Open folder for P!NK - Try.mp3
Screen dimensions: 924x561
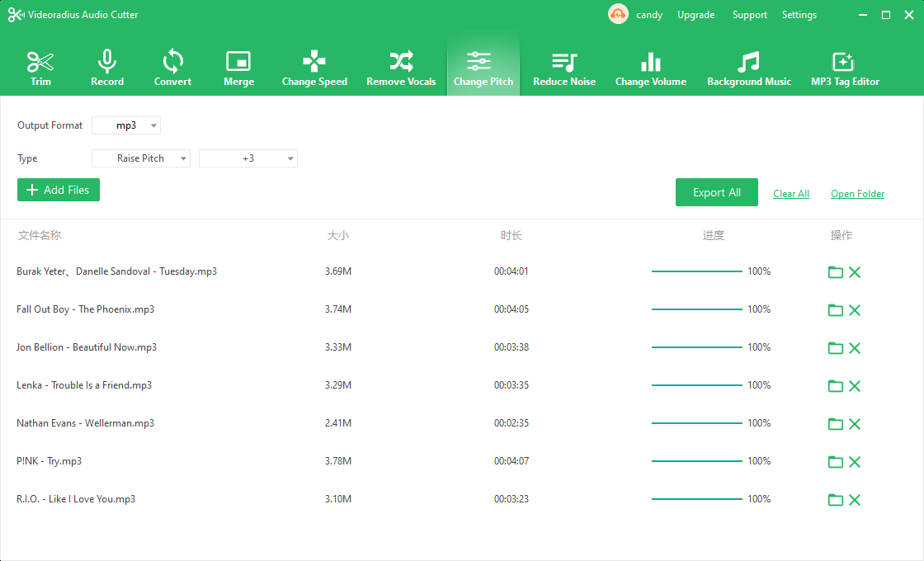click(835, 461)
